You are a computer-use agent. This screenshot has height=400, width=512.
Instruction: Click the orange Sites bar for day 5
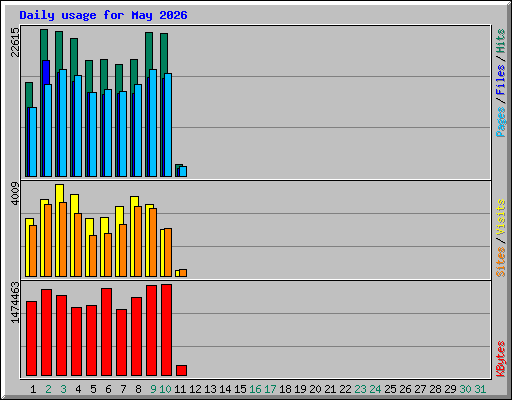[93, 256]
